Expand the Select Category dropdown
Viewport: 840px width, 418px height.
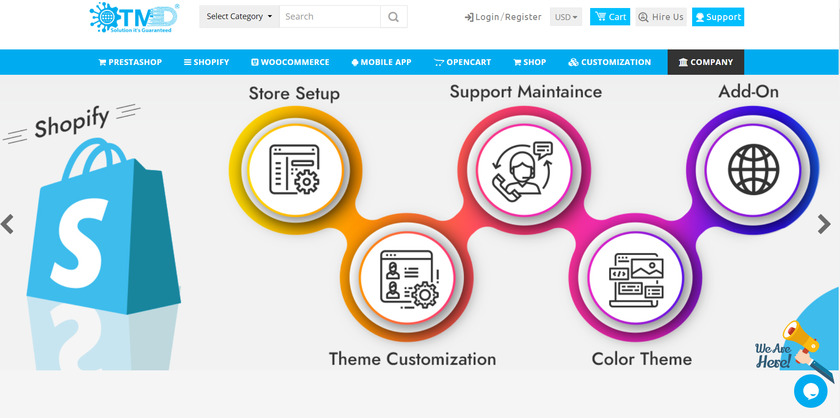click(x=239, y=17)
